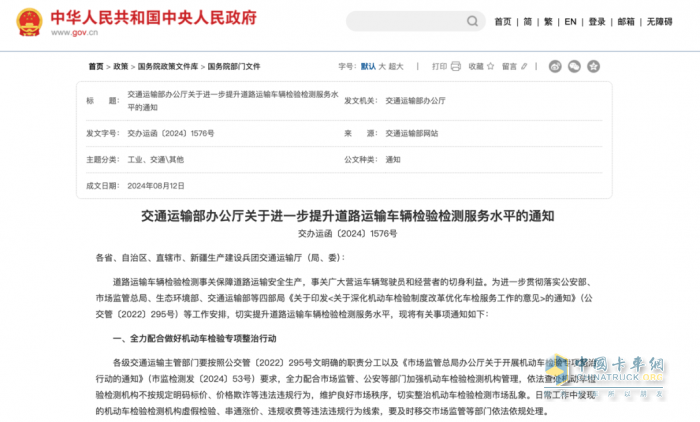Open the 首页 link in top navigation
Image resolution: width=700 pixels, height=422 pixels.
coord(503,21)
